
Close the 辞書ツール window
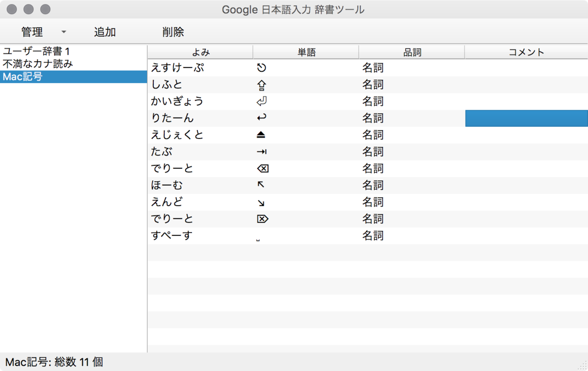[12, 9]
